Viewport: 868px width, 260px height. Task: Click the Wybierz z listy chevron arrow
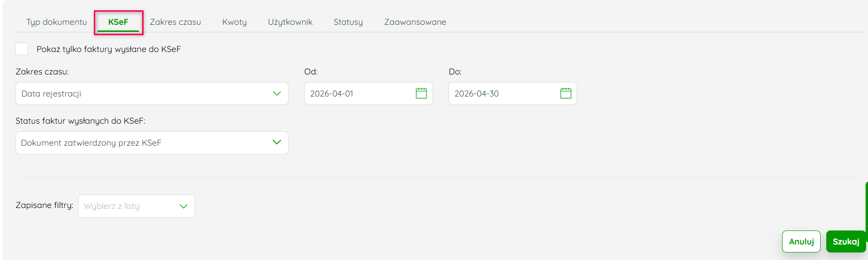point(183,206)
